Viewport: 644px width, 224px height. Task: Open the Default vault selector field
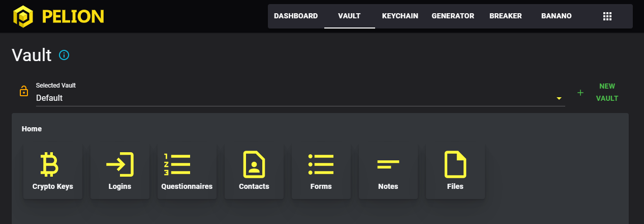click(295, 98)
